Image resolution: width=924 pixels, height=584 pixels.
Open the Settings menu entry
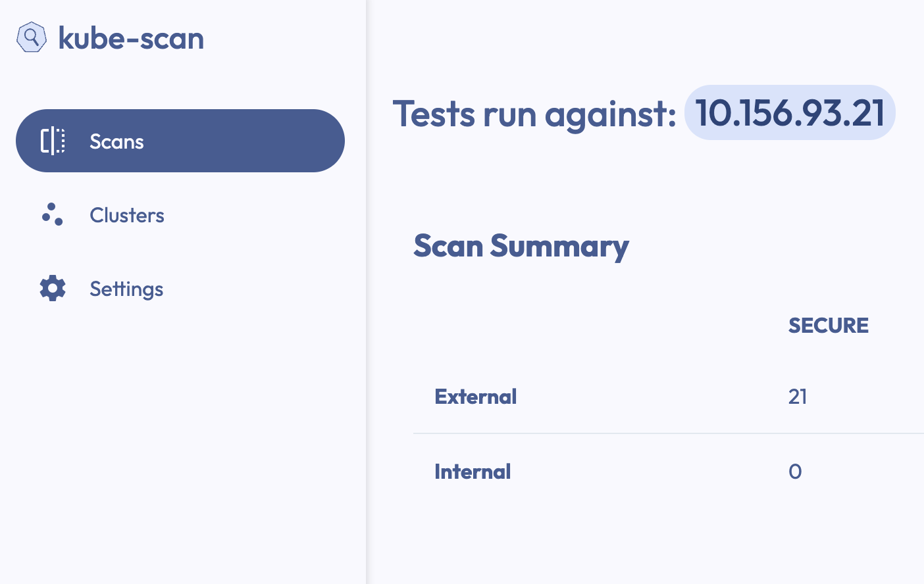(126, 289)
